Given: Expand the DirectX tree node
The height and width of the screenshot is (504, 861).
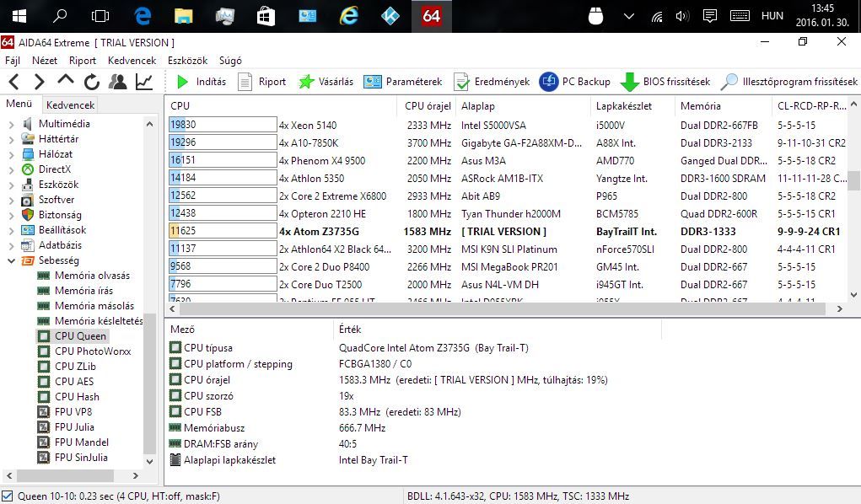Looking at the screenshot, I should point(12,169).
